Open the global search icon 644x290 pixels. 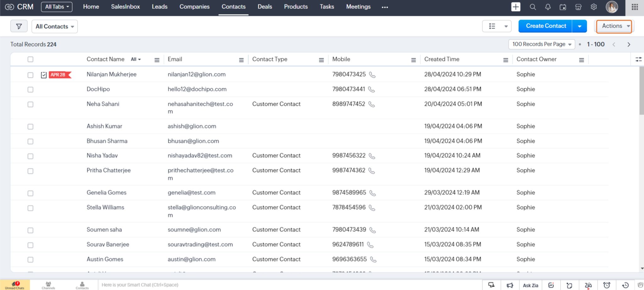pyautogui.click(x=533, y=7)
